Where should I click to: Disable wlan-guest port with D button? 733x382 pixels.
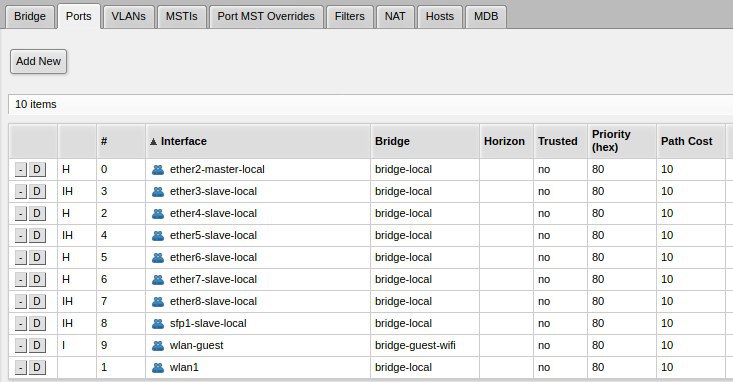click(x=37, y=346)
